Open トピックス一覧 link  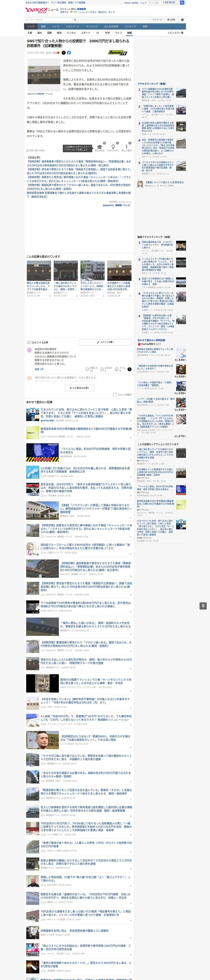[175, 33]
